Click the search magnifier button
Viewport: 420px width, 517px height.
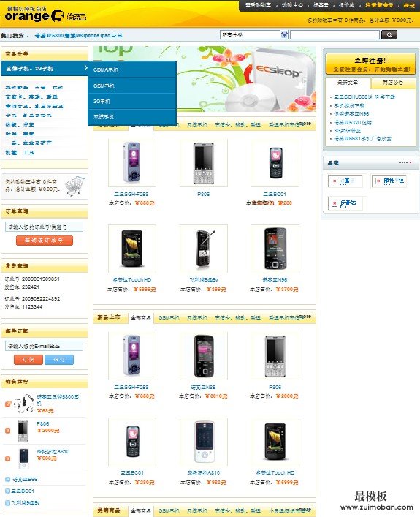pyautogui.click(x=389, y=34)
